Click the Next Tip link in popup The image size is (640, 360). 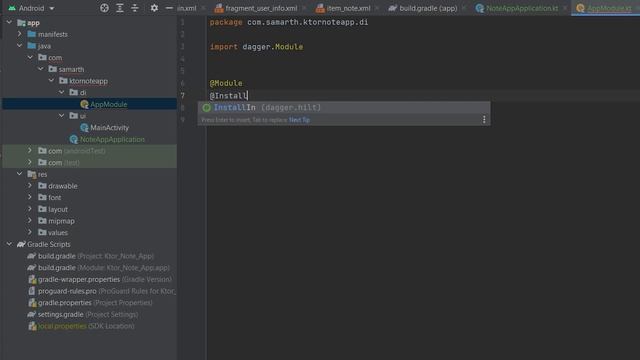[299, 120]
